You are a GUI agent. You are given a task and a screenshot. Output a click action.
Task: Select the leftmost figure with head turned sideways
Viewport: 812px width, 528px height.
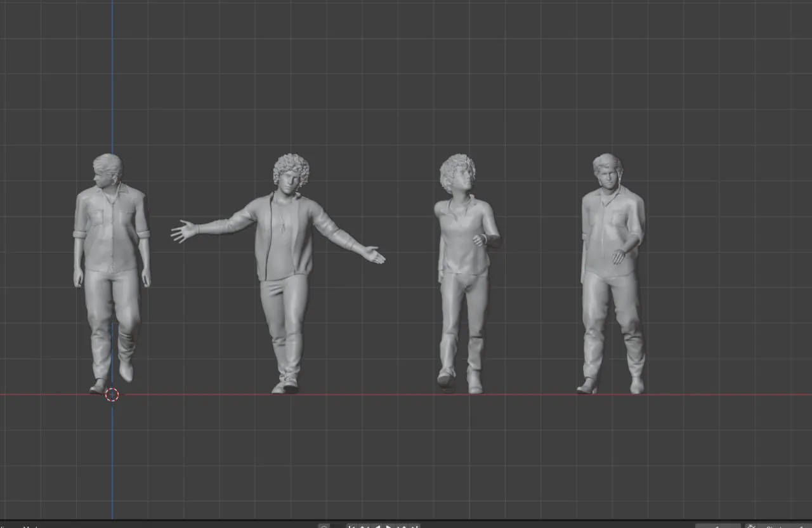pyautogui.click(x=112, y=274)
